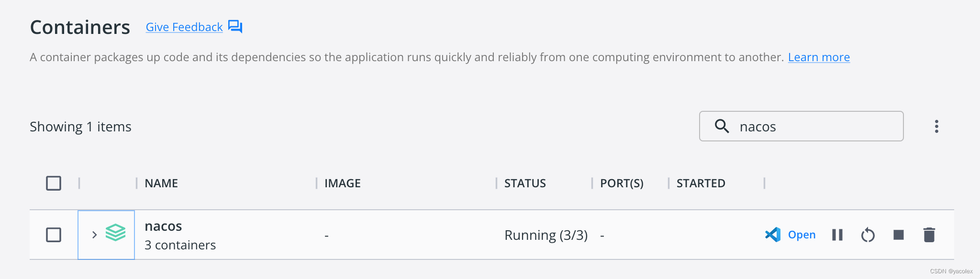Select all containers via header checkbox
Screen dimensions: 980x279
(x=54, y=183)
